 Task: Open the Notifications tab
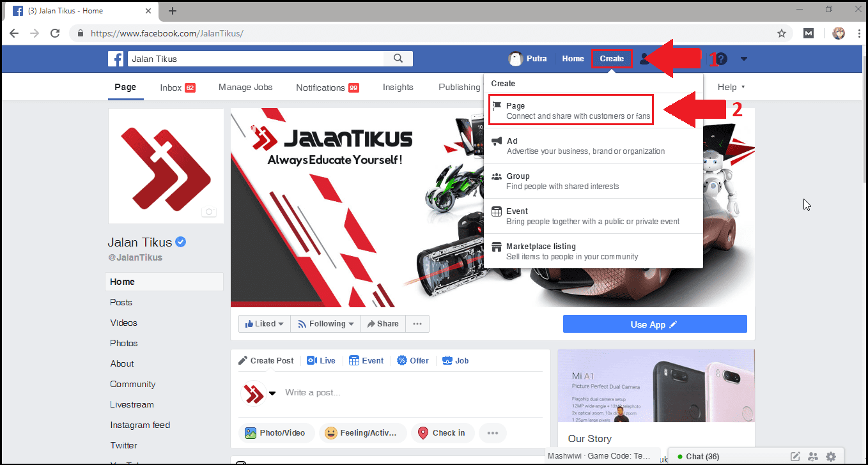327,88
